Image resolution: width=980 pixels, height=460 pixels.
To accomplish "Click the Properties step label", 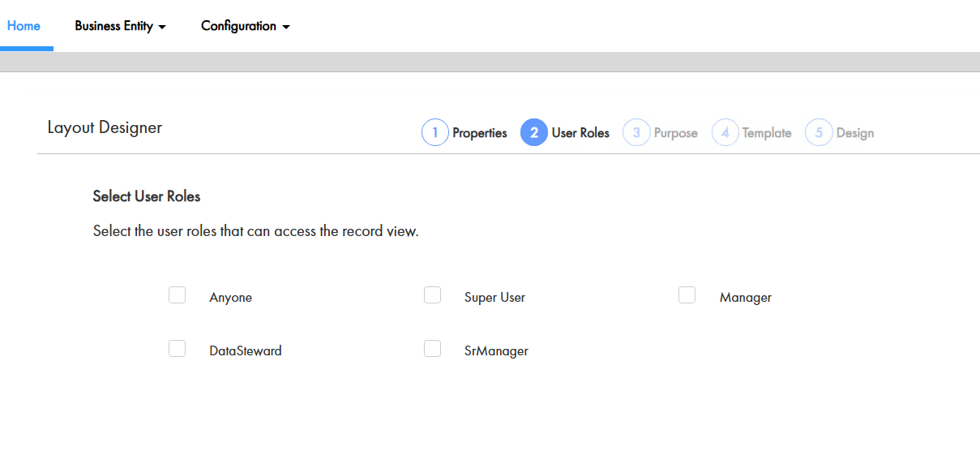I will pos(480,133).
